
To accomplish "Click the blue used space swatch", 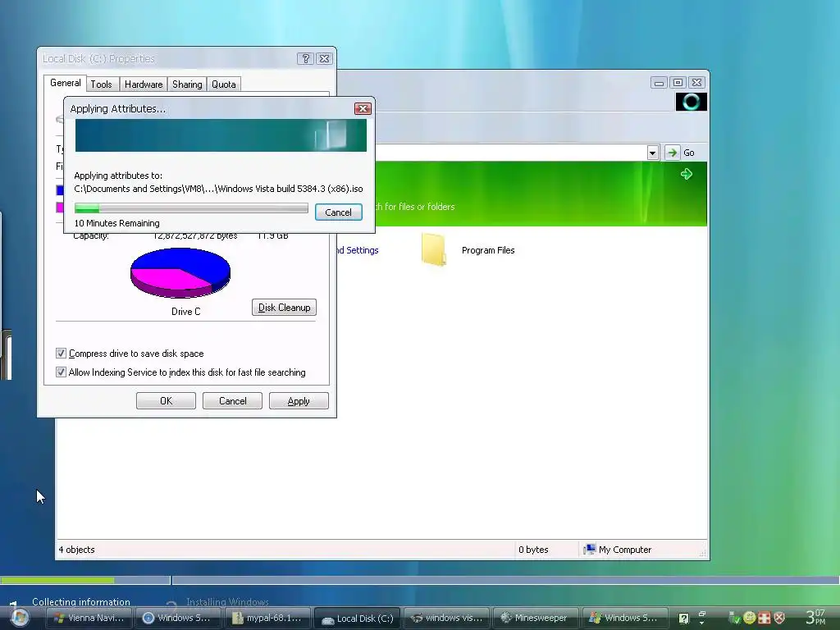I will 59,190.
